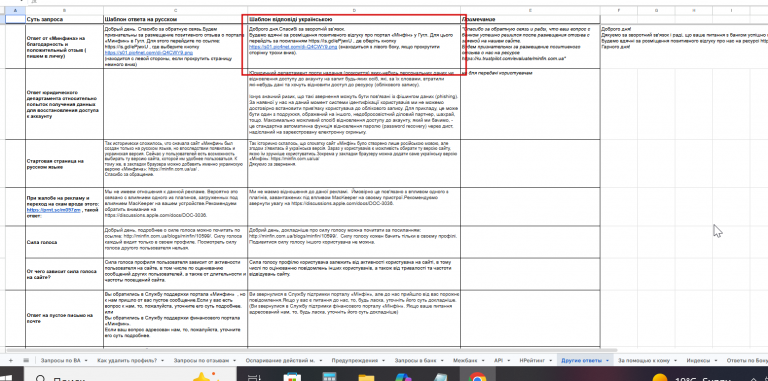The width and height of the screenshot is (768, 381).
Task: Add a new sheet with plus button
Action: pos(11,360)
